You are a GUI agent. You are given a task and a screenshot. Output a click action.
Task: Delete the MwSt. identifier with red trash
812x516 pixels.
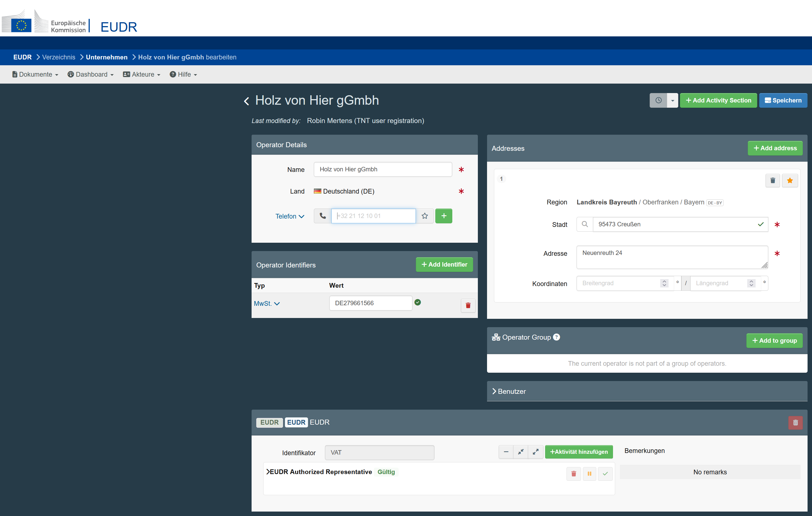[x=468, y=305]
